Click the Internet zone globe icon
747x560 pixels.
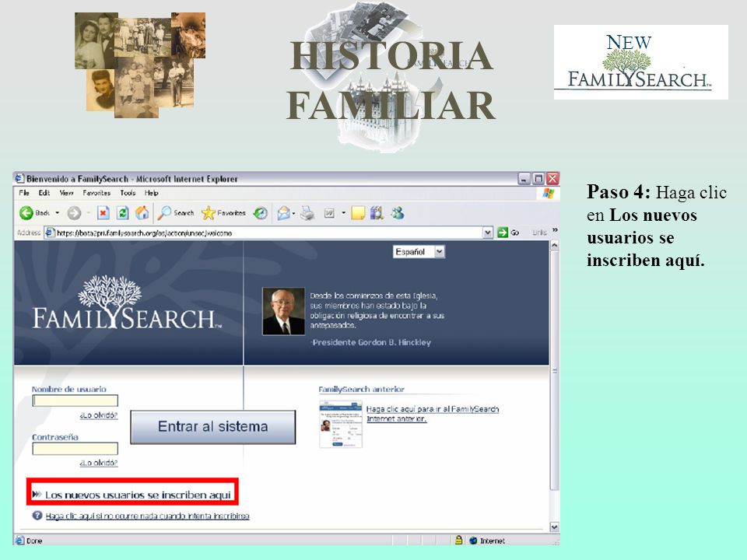(473, 541)
